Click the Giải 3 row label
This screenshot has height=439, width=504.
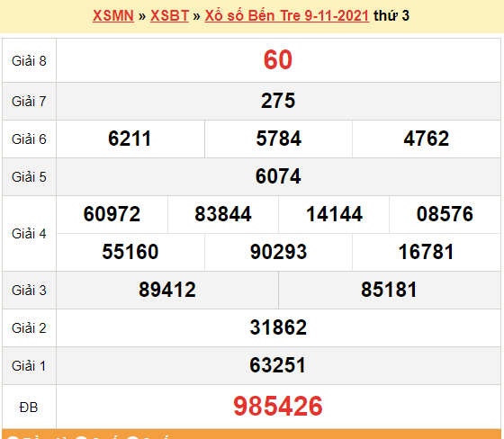tap(29, 291)
